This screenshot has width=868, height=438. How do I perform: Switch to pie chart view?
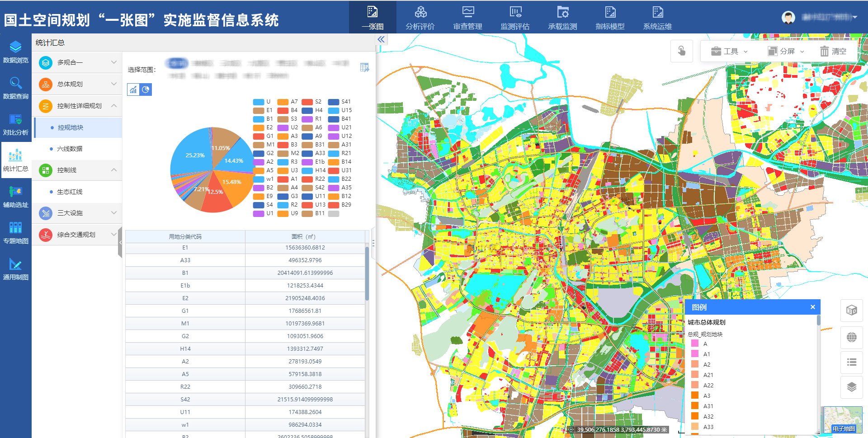[146, 89]
